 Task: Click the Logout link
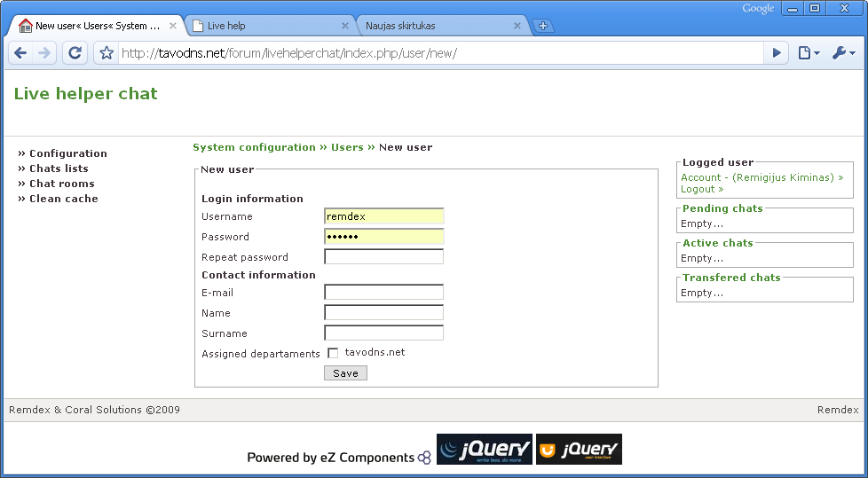(702, 189)
